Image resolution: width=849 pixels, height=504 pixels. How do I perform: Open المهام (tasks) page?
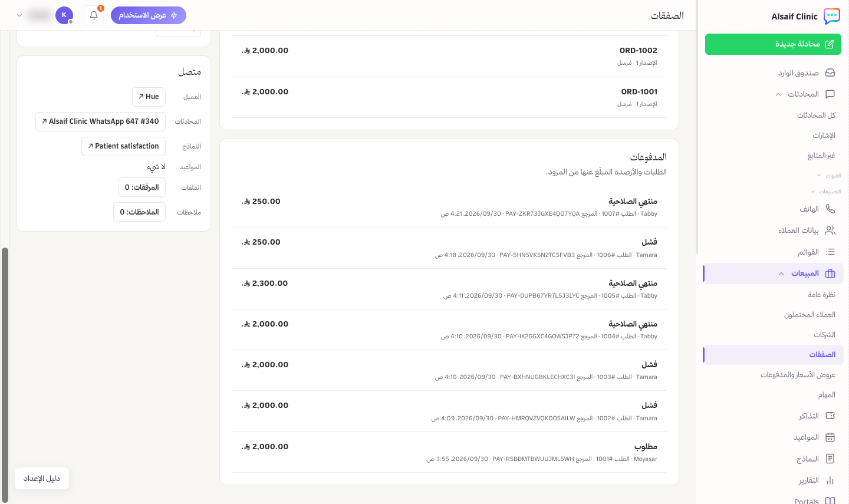827,394
